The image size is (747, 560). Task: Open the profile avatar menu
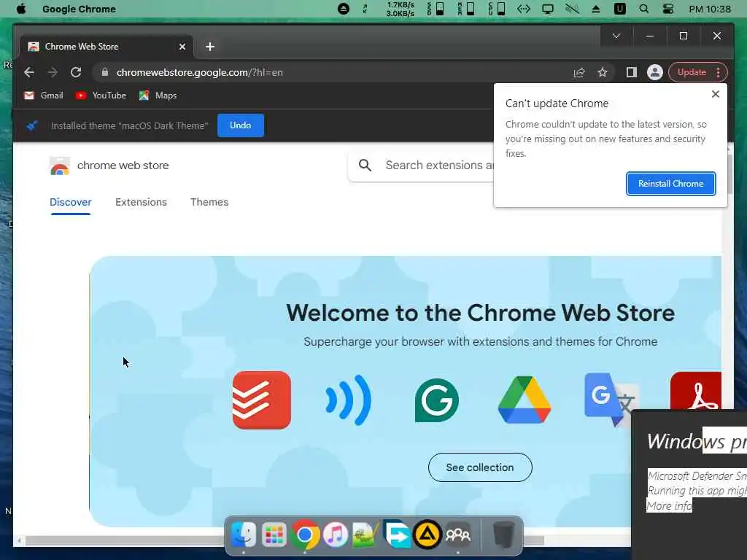pyautogui.click(x=654, y=72)
